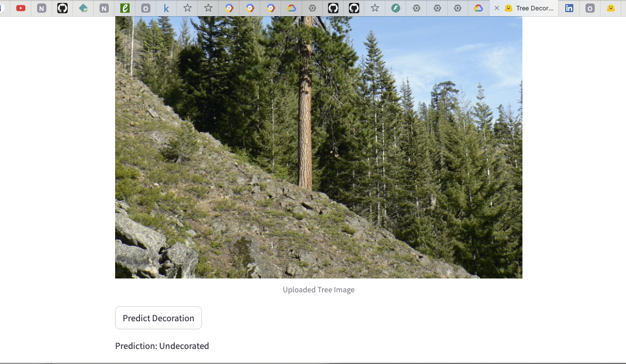Launch a Google Colab bookmark
This screenshot has width=626, height=364.
pos(229,9)
